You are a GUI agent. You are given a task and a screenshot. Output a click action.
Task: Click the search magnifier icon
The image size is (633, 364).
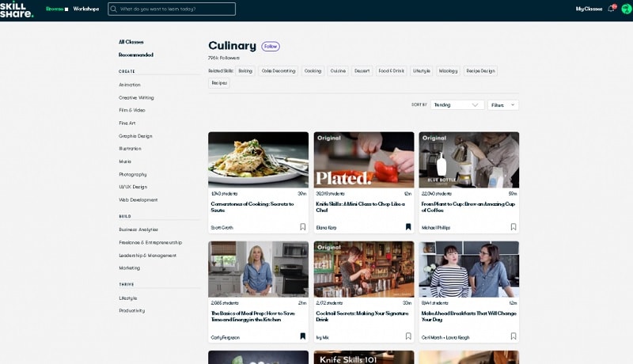click(114, 9)
